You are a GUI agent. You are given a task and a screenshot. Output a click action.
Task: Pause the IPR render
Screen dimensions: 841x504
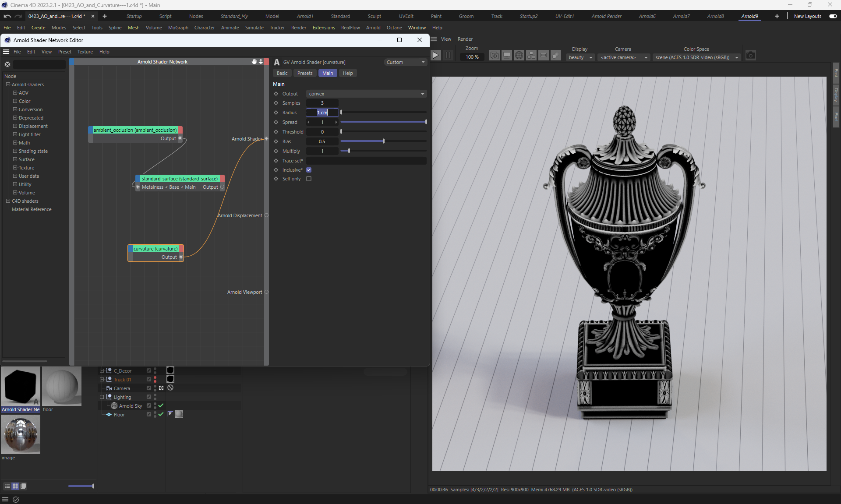(448, 55)
